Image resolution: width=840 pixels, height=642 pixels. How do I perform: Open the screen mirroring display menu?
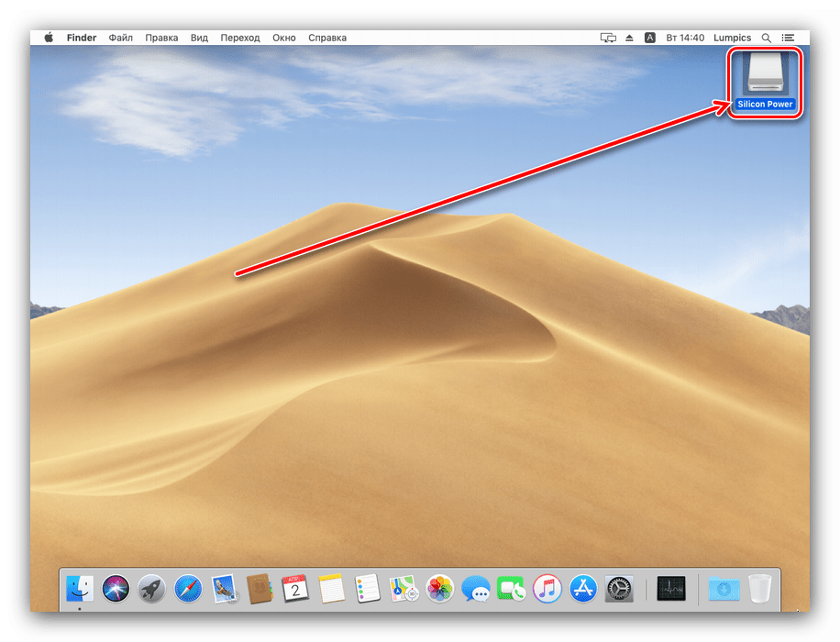pyautogui.click(x=608, y=38)
